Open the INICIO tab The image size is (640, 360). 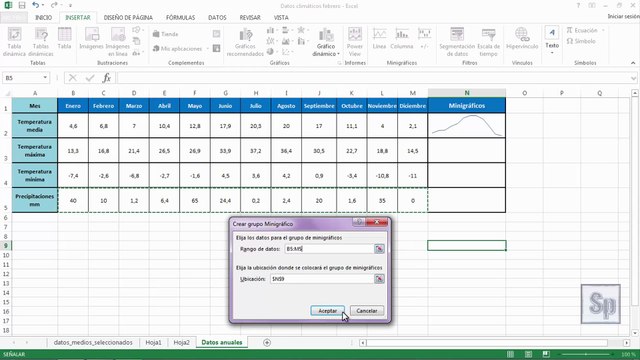(43, 18)
